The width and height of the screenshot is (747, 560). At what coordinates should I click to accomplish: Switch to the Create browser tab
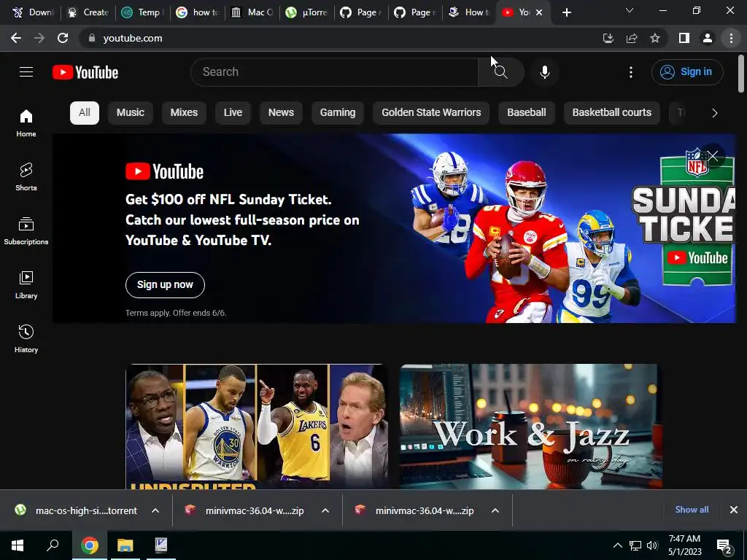coord(89,12)
